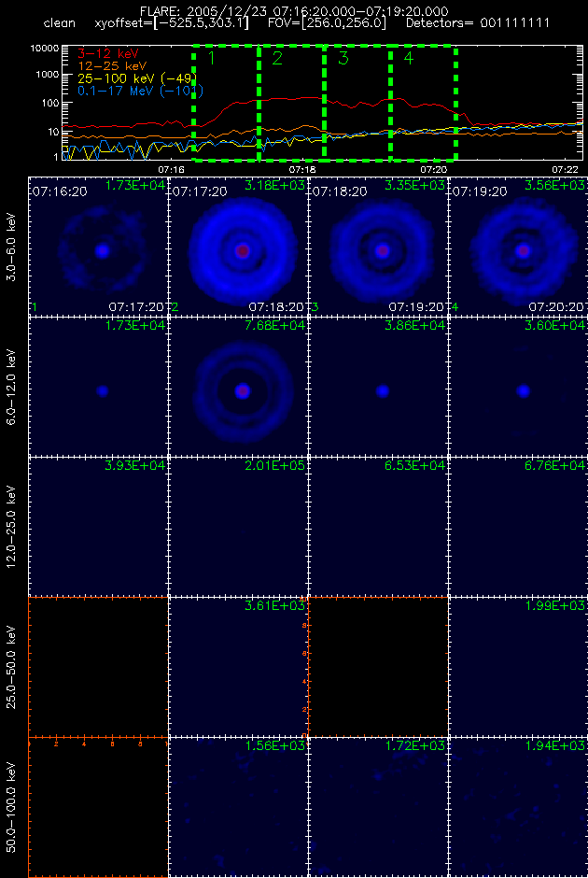Select interval number 4 in the light curve
The height and width of the screenshot is (878, 588).
click(409, 58)
